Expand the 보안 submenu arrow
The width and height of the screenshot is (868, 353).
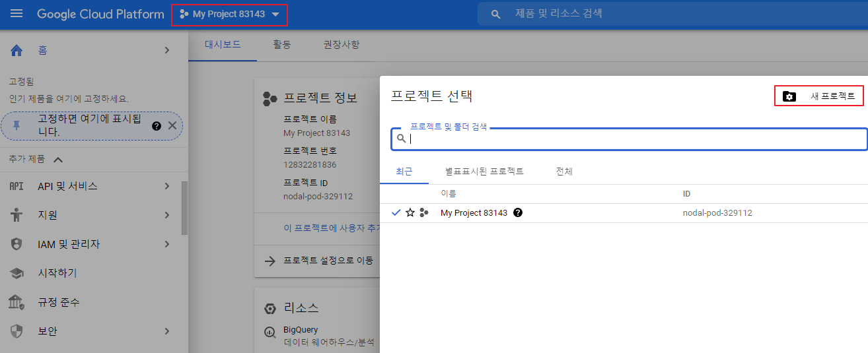(x=167, y=331)
